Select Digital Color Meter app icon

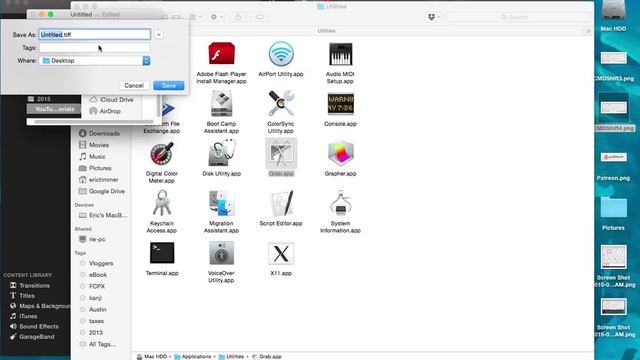click(162, 153)
